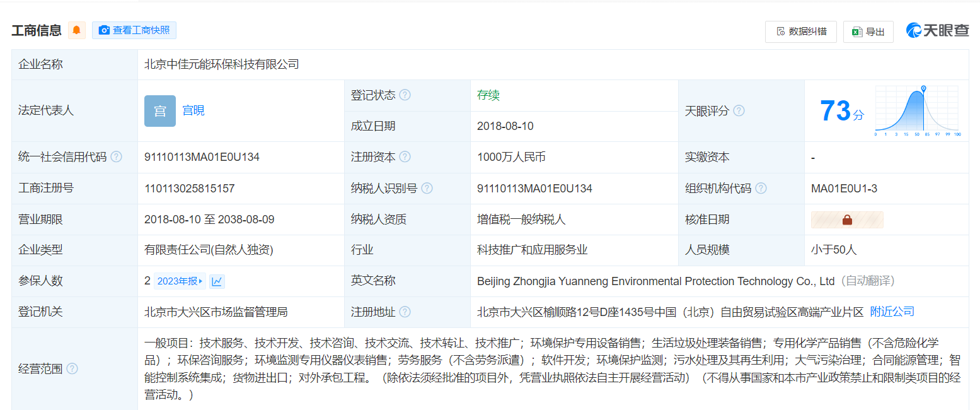Click business term 2018-08-10 至 2038-08-09

(209, 220)
